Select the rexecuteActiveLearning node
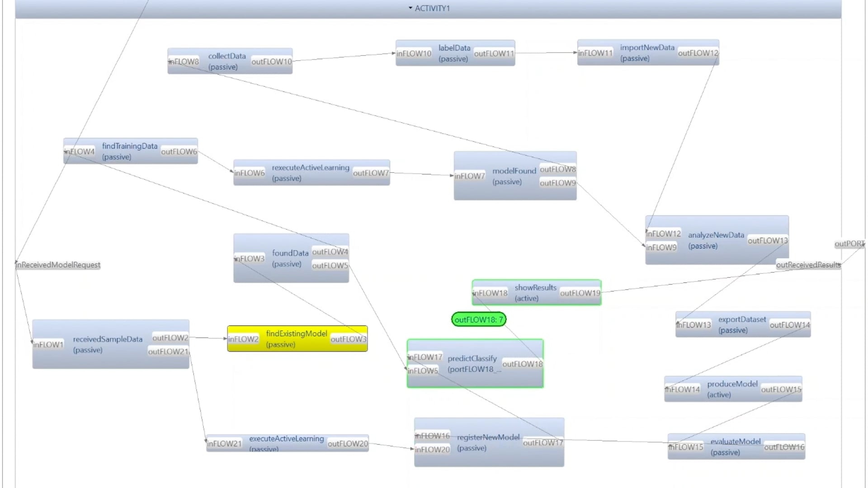This screenshot has height=488, width=868. point(310,168)
